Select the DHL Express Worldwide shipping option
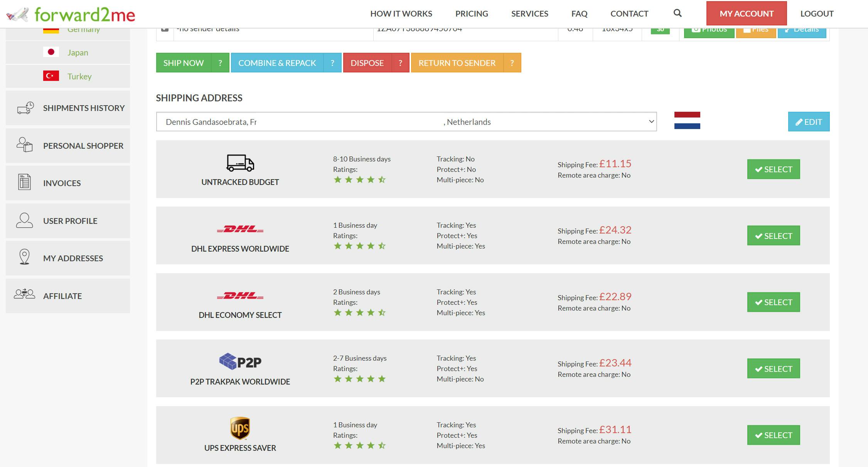The image size is (868, 467). tap(773, 236)
